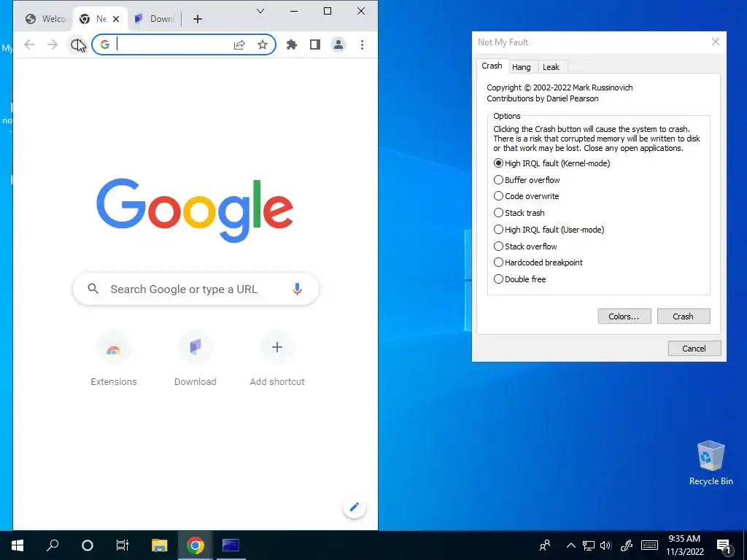Screen dimensions: 747x560
Task: Click the network icon in tray
Action: coord(589,545)
